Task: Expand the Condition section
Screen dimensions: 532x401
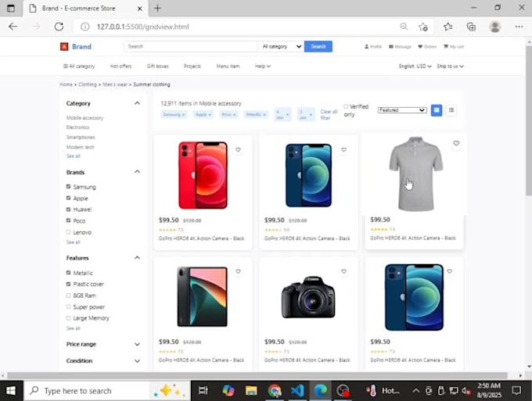Action: pyautogui.click(x=137, y=361)
